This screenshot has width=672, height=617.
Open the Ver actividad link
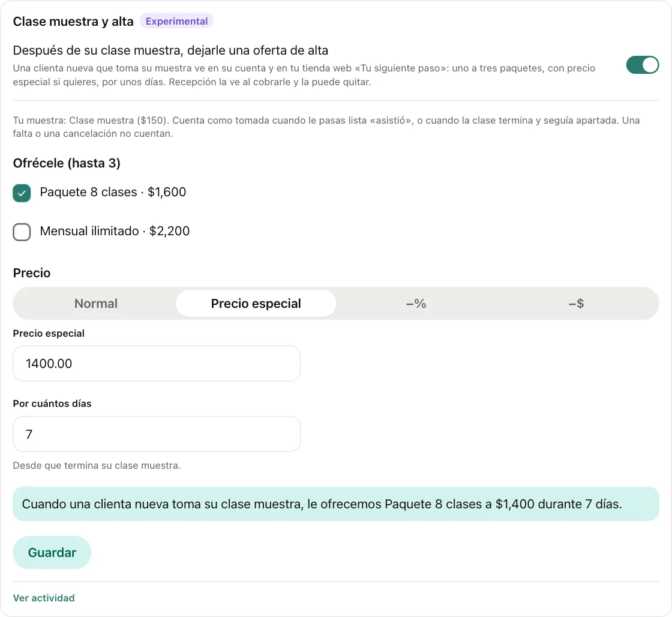point(44,598)
